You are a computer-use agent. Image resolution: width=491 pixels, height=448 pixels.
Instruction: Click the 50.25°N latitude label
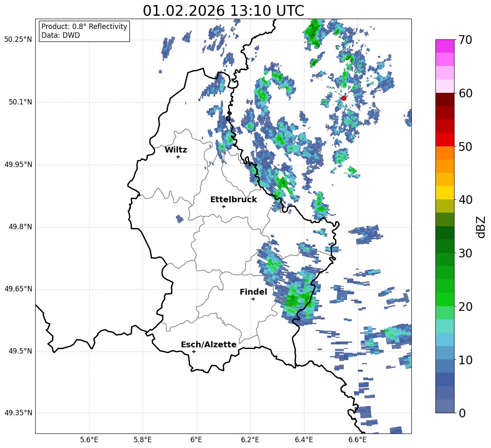[x=18, y=40]
